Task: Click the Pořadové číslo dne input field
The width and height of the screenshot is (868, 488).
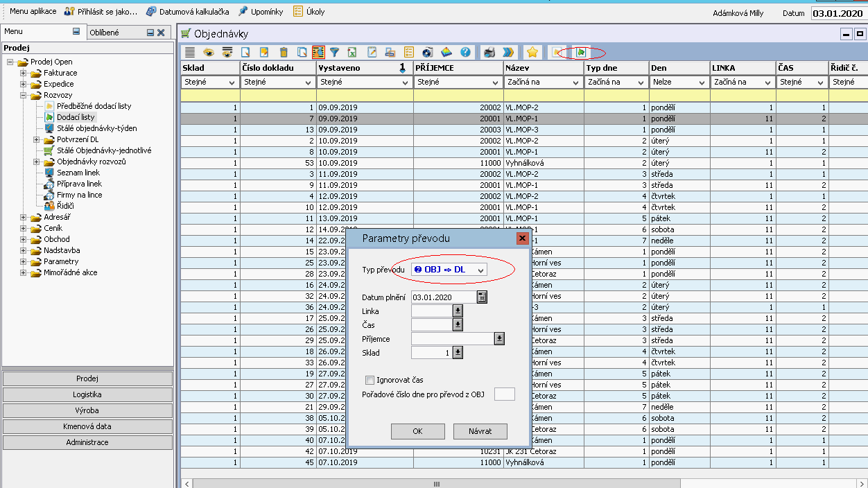Action: 504,394
